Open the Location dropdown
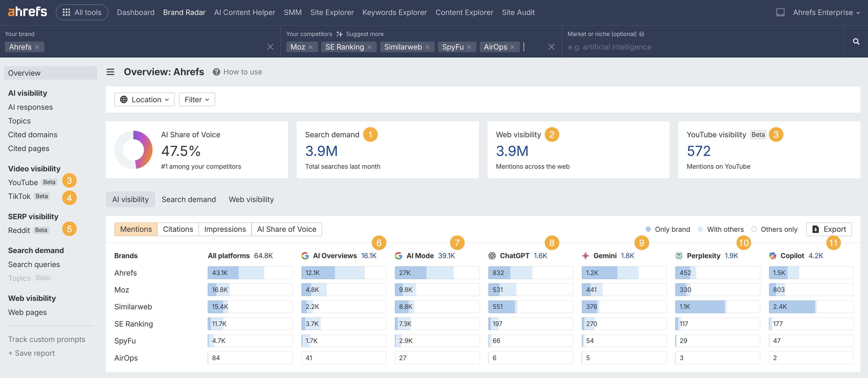868x378 pixels. [144, 100]
